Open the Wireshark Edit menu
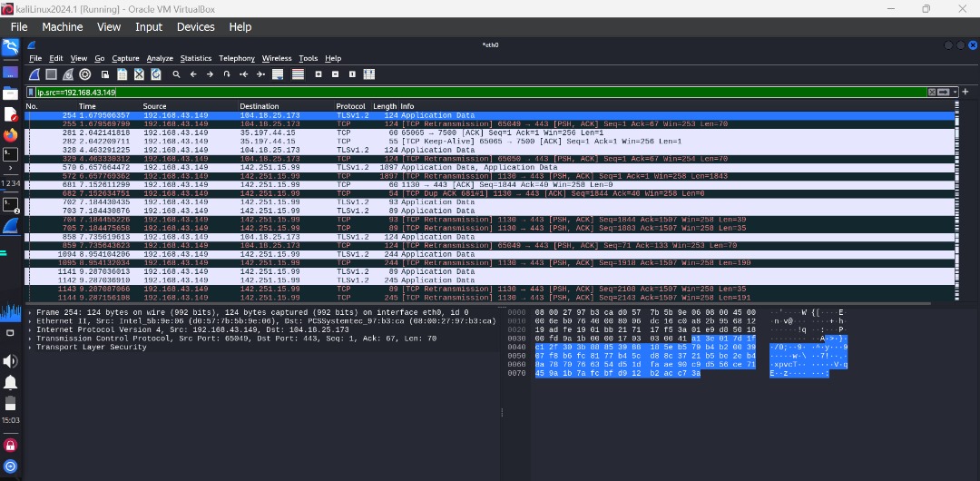 click(56, 58)
